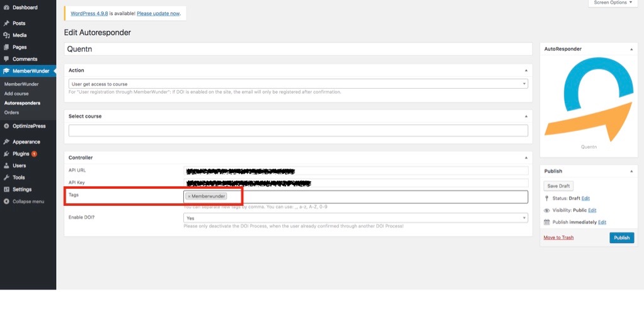This screenshot has width=644, height=316.
Task: Click the Appearance paintbrush icon
Action: [6, 142]
